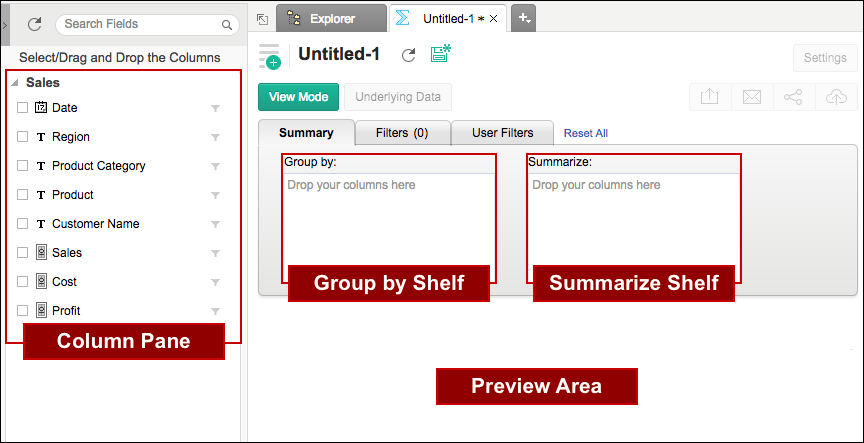
Task: Select the Cost column checkbox
Action: point(22,282)
